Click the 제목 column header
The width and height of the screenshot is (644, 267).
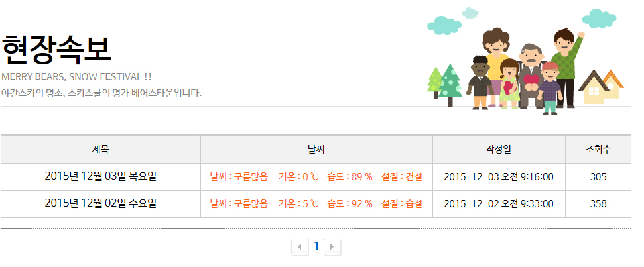101,150
